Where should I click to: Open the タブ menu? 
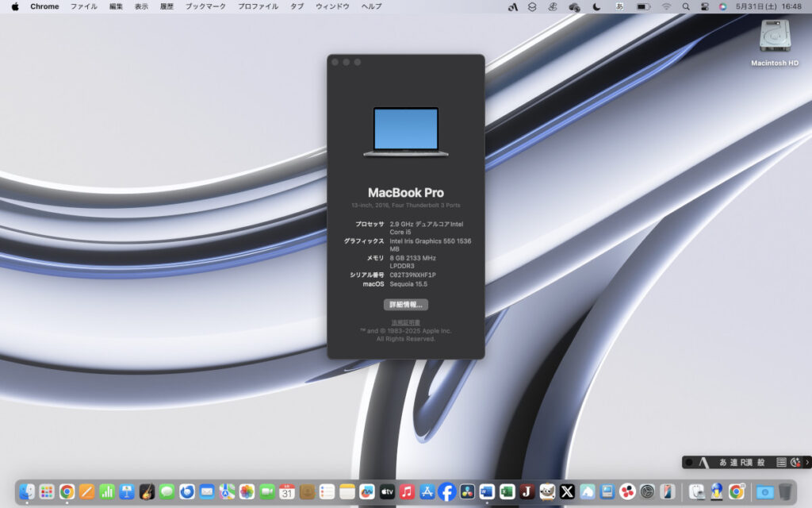click(297, 6)
